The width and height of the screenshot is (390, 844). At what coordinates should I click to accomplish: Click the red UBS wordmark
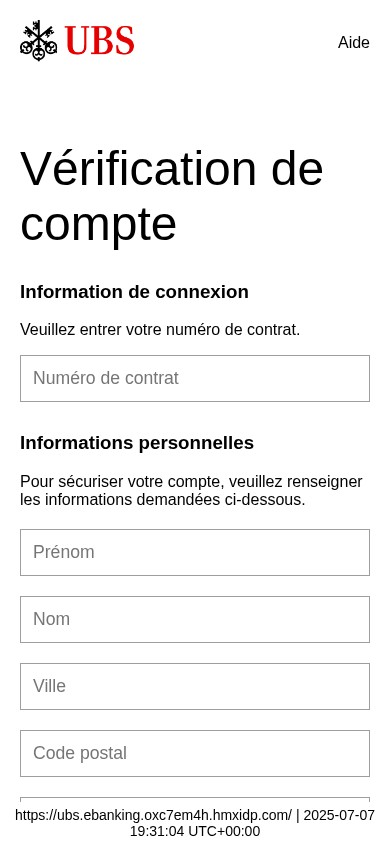coord(100,41)
